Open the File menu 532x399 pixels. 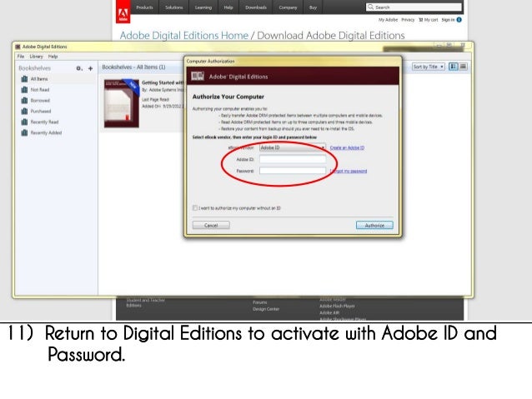point(21,57)
